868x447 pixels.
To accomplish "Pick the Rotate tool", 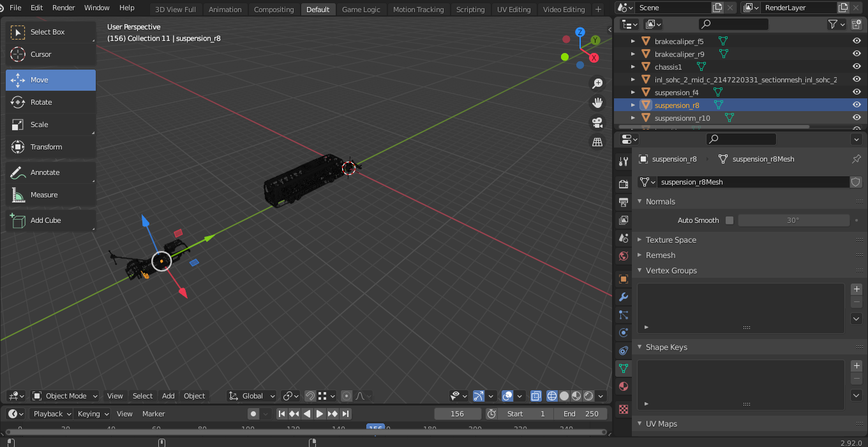I will (x=51, y=102).
